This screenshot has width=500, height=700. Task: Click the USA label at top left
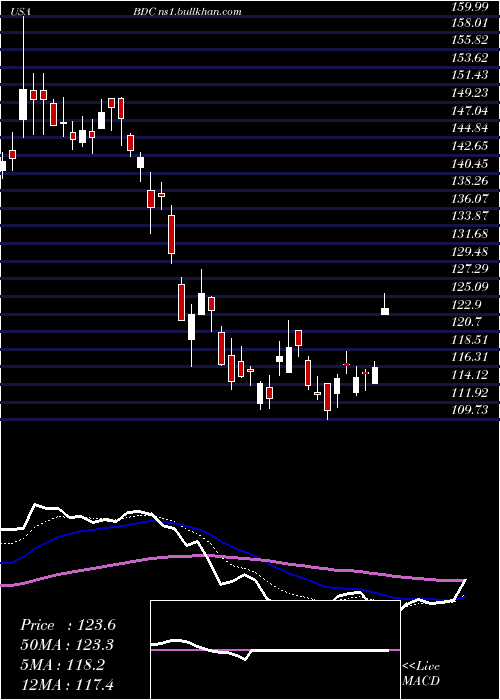(21, 12)
